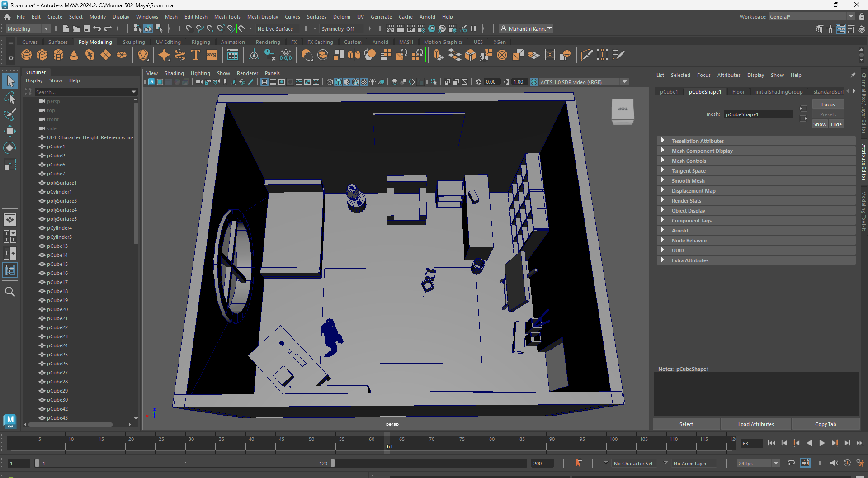The image size is (868, 478).
Task: Select the initialShadingGroup tab in Attribute Editor
Action: tap(779, 92)
